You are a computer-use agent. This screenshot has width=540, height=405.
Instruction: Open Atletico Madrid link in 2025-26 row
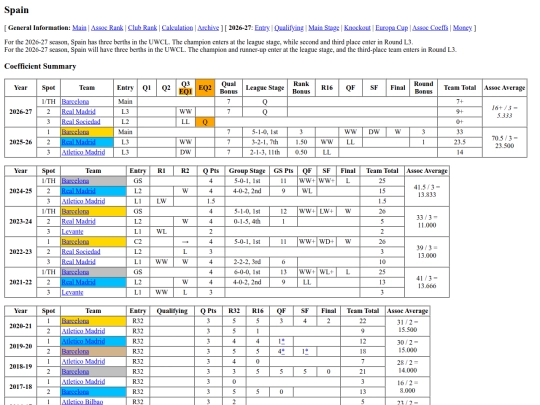[83, 152]
